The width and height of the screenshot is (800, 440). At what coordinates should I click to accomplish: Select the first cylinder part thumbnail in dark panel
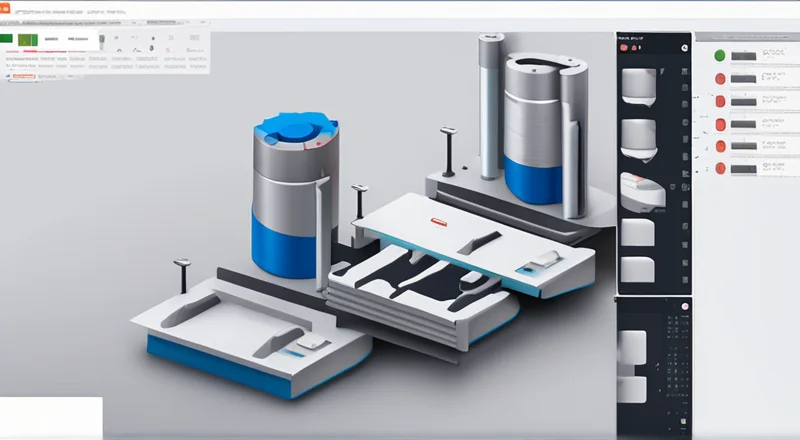[639, 86]
